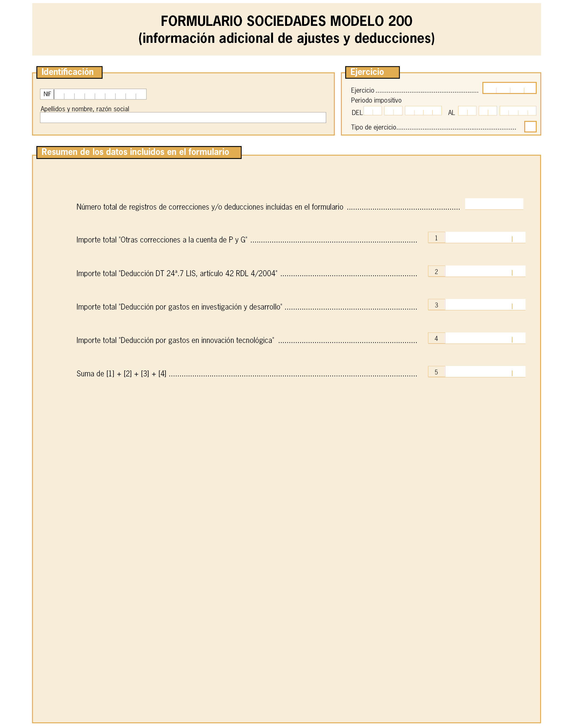Viewport: 573px width, 728px height.
Task: Click field 3 for investigación y desarrollo deduction
Action: (x=485, y=304)
